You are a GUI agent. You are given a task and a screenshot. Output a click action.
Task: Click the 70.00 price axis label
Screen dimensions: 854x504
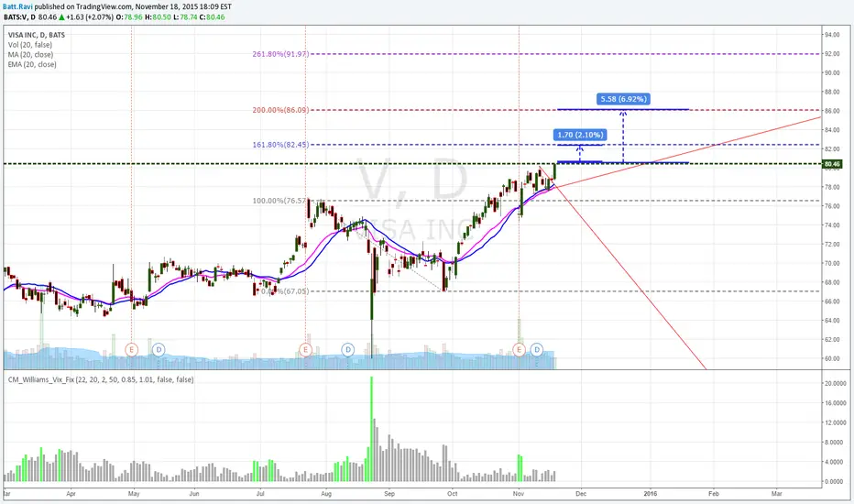pos(832,264)
